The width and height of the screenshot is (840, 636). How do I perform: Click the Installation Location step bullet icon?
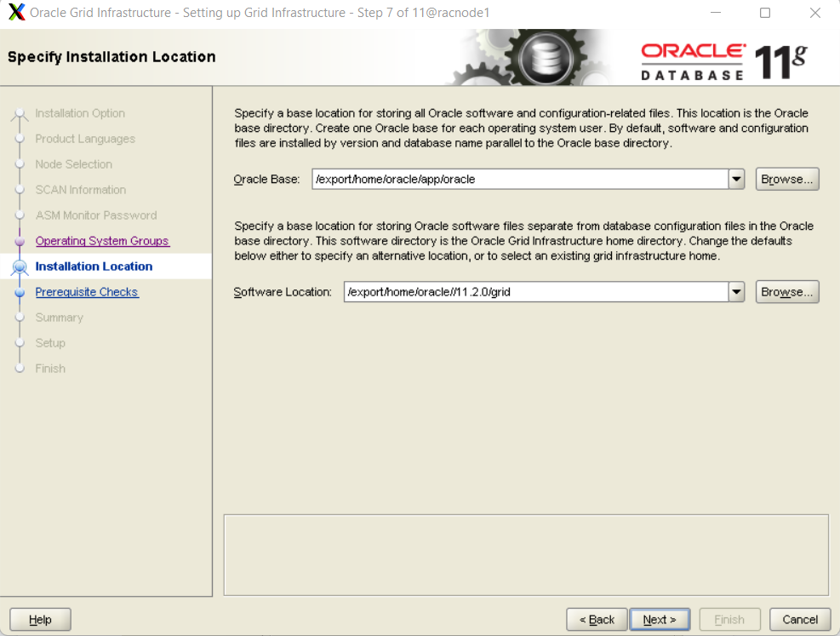[x=20, y=266]
